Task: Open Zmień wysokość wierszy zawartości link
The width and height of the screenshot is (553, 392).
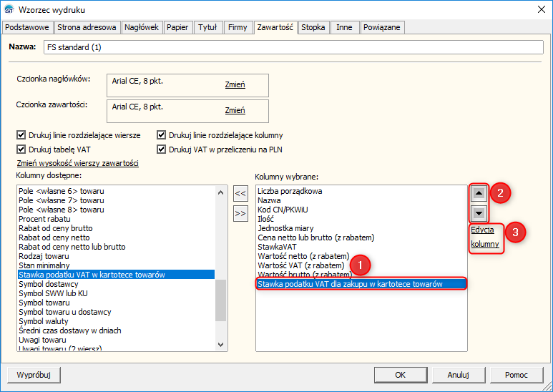Action: (x=77, y=163)
